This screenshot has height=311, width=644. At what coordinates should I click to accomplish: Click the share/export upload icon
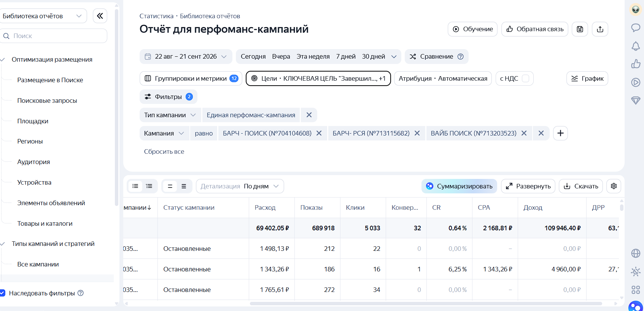pyautogui.click(x=600, y=29)
